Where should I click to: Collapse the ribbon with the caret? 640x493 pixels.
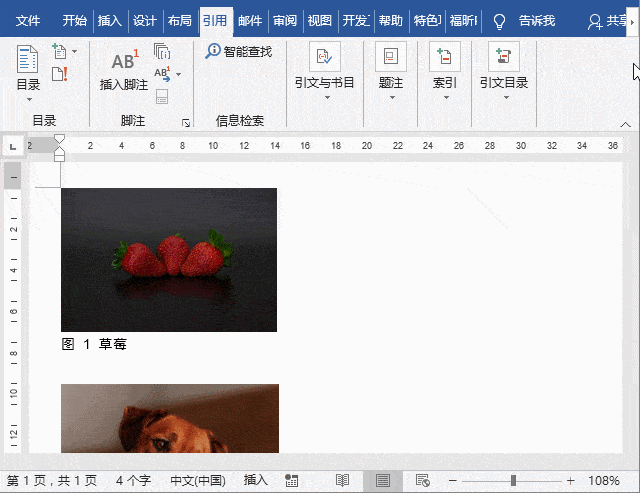pyautogui.click(x=625, y=124)
